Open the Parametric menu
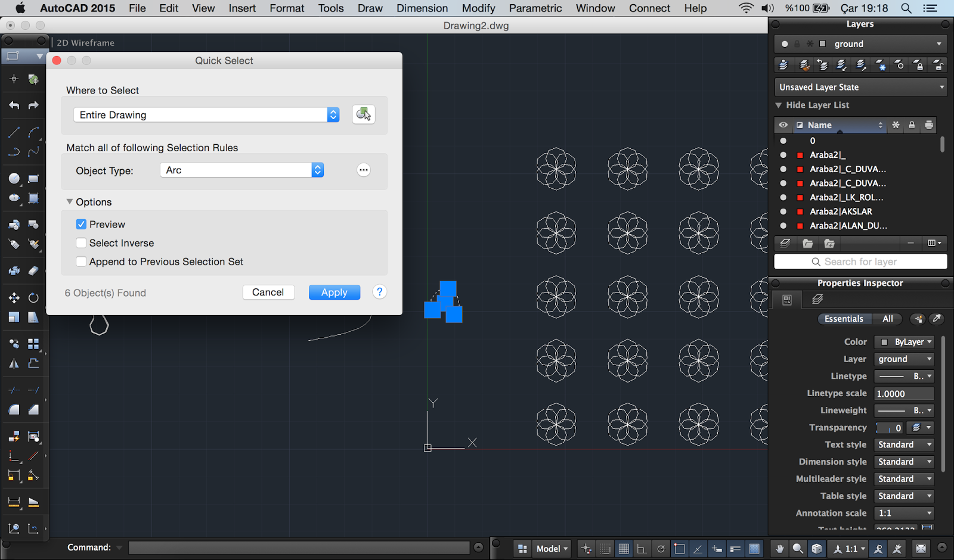 [535, 8]
